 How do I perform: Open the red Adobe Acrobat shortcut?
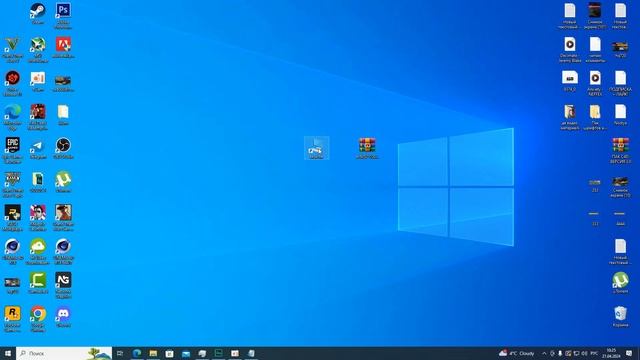tap(63, 44)
